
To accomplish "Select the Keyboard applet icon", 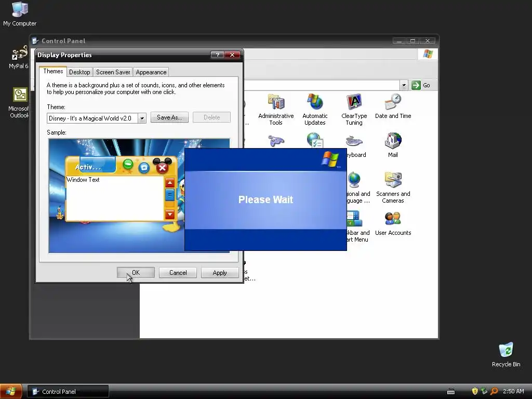I will (354, 141).
